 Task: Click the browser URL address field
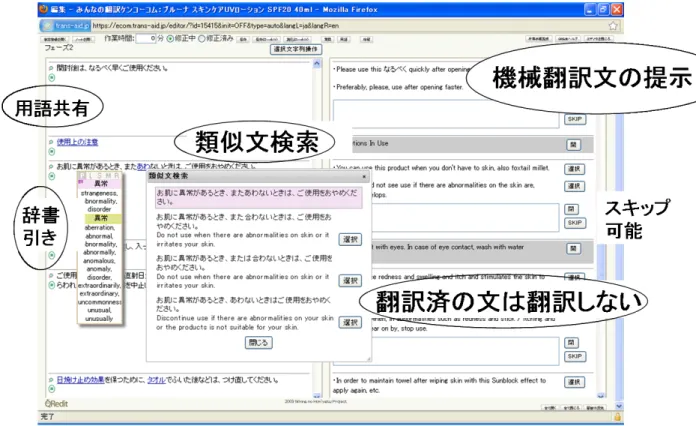[x=348, y=26]
